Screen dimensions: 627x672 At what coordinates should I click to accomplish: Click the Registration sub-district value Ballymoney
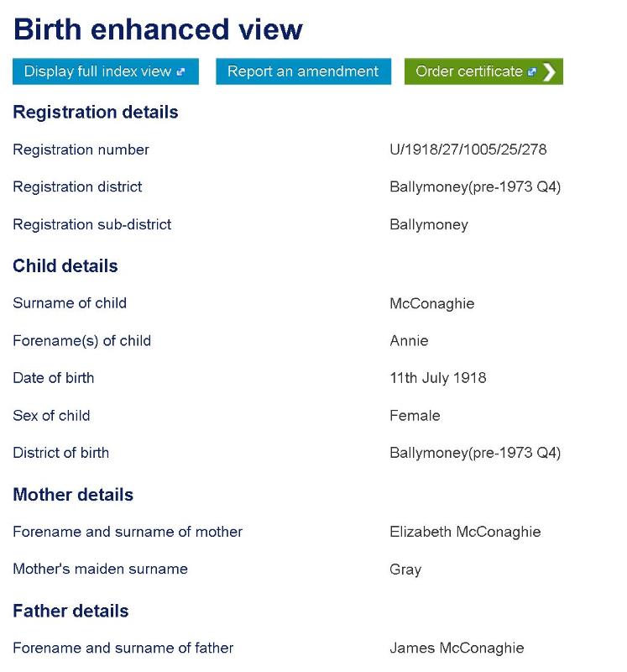(x=429, y=224)
